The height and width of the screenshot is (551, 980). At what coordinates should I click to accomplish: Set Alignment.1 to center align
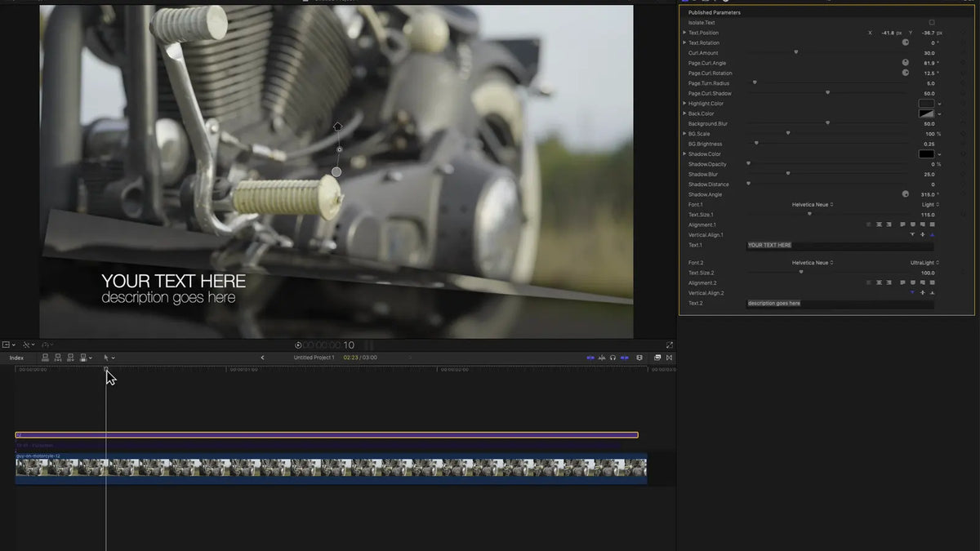tap(880, 224)
